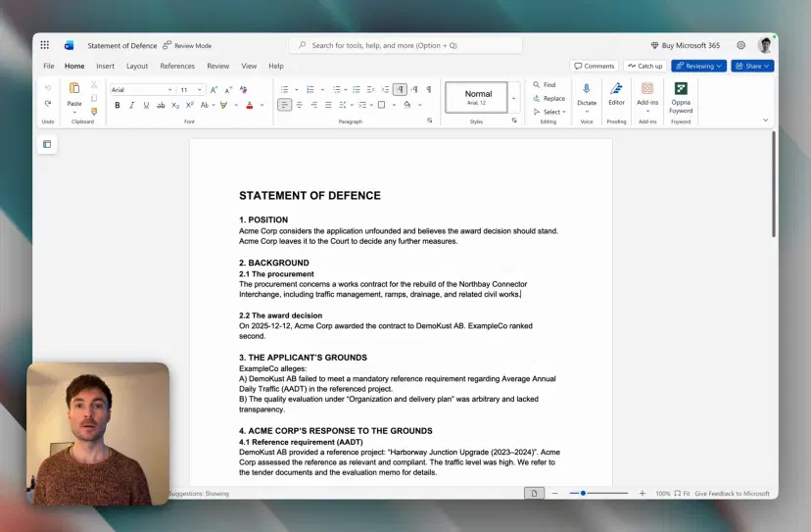Start Dictate with microphone icon

[587, 88]
